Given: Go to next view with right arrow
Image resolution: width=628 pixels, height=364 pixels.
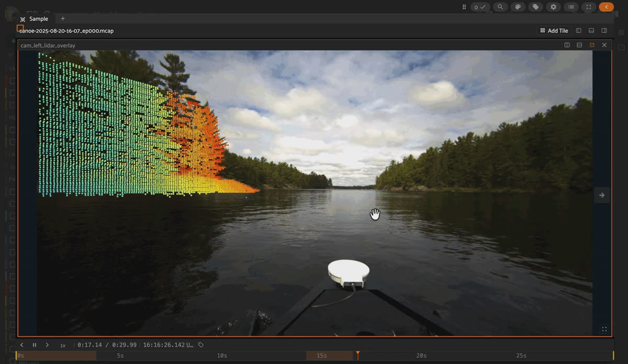Looking at the screenshot, I should (602, 195).
